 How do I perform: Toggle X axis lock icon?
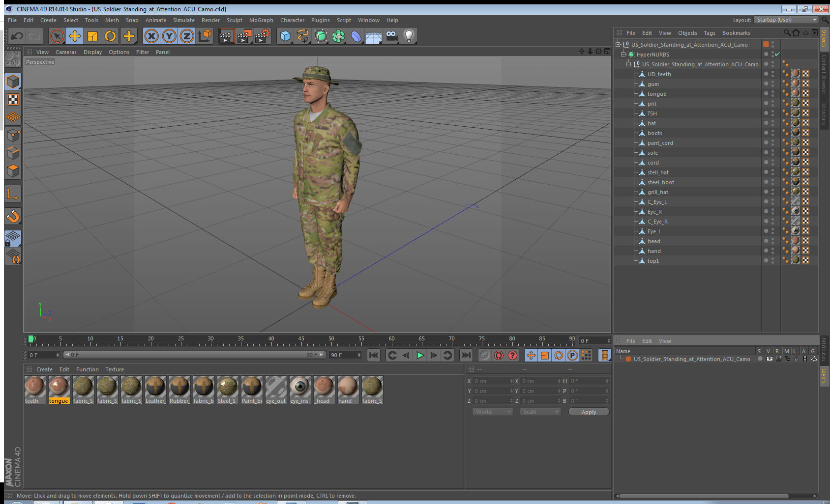pyautogui.click(x=151, y=36)
